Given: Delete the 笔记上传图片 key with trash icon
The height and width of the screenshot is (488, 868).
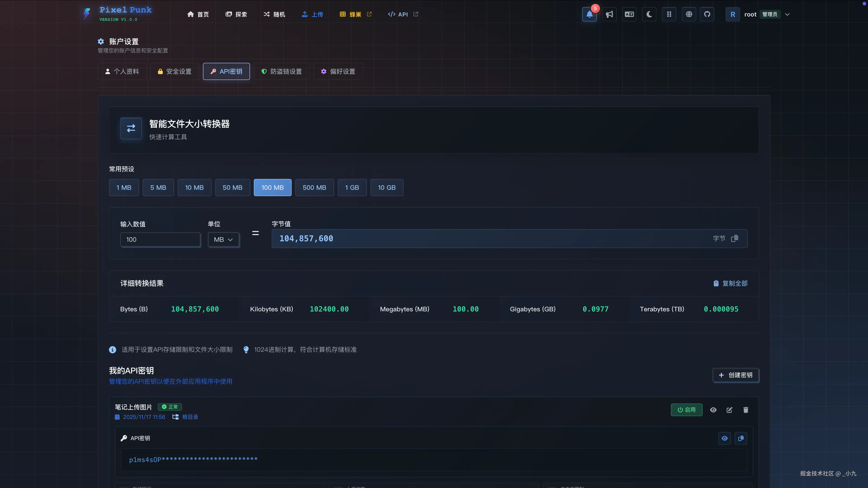Looking at the screenshot, I should (746, 410).
